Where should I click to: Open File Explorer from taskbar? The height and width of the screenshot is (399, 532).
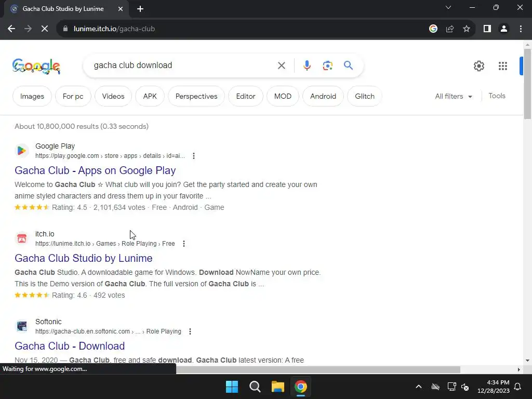coord(277,387)
